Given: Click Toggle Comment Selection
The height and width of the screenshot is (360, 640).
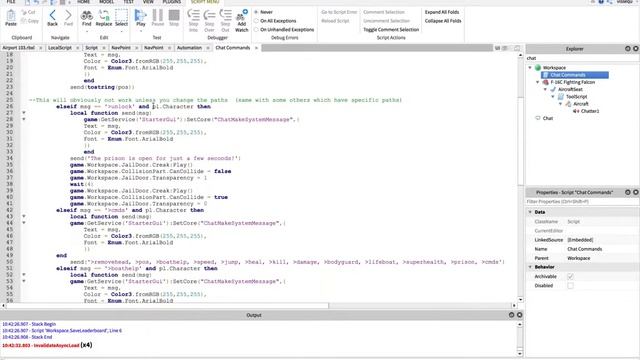Looking at the screenshot, I should 391,30.
